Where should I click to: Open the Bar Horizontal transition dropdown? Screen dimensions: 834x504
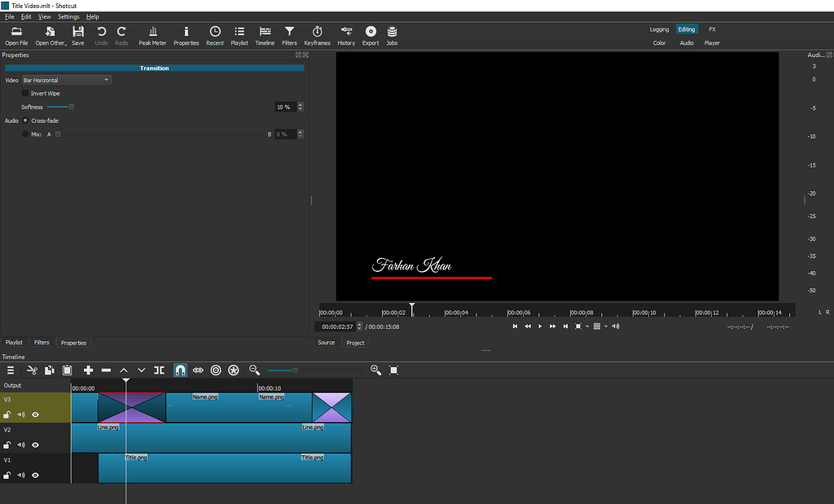66,80
